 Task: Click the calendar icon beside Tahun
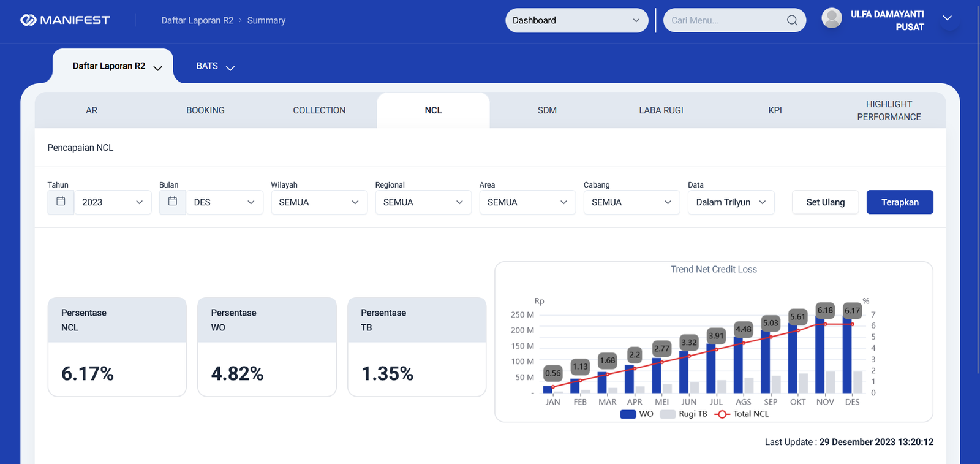tap(61, 202)
